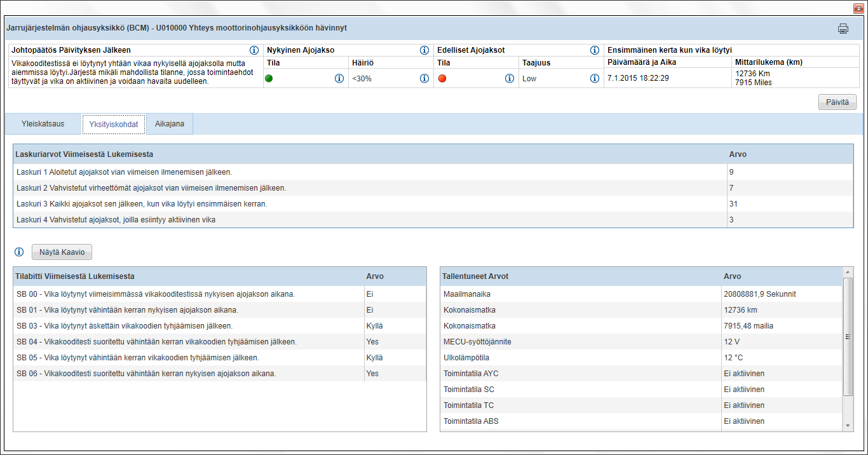Select the Laskuri 1 row
Image resolution: width=868 pixels, height=455 pixels.
[433, 172]
